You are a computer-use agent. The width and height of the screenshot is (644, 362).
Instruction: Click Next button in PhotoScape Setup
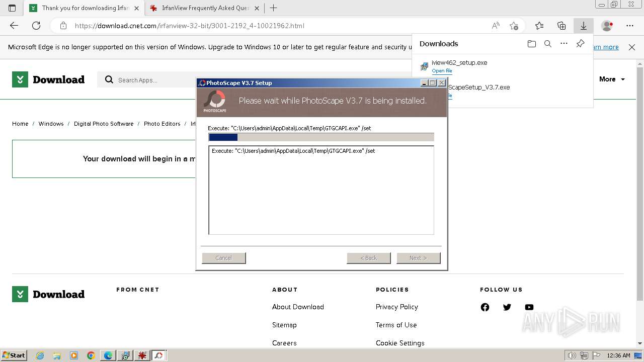(419, 258)
